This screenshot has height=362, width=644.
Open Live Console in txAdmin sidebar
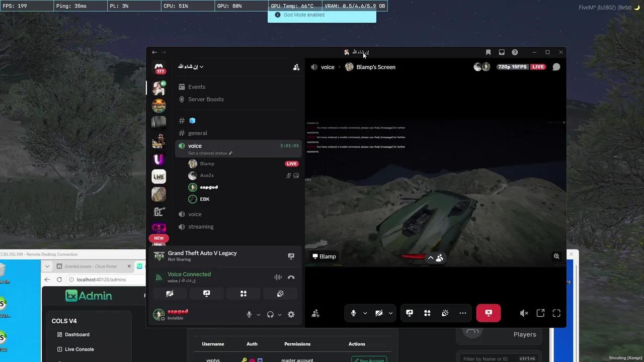pyautogui.click(x=79, y=349)
